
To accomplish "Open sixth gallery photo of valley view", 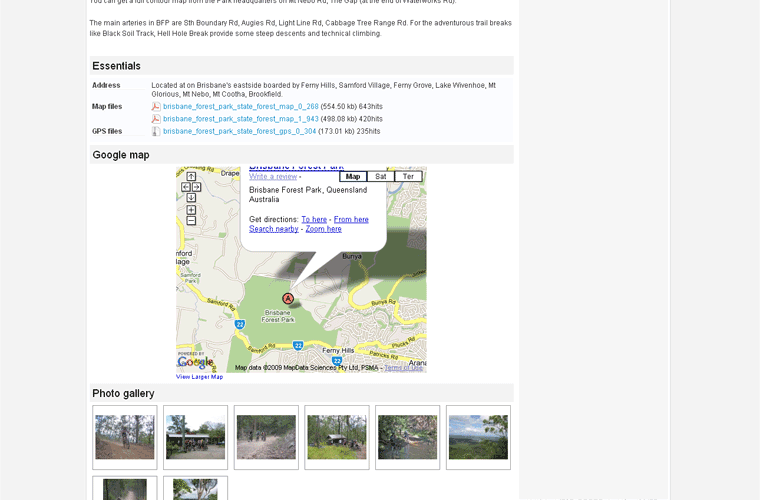I will click(x=478, y=438).
